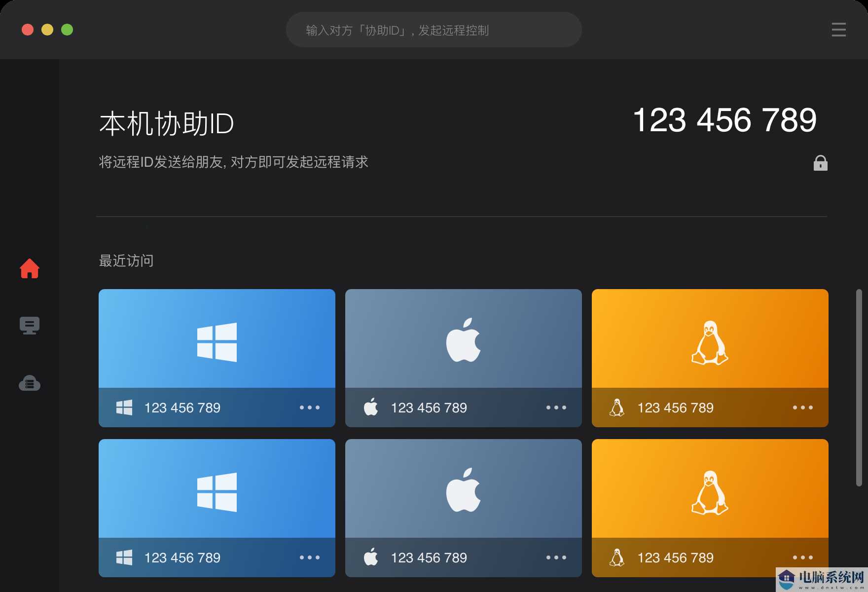Click the yellow minimize window button

click(47, 30)
